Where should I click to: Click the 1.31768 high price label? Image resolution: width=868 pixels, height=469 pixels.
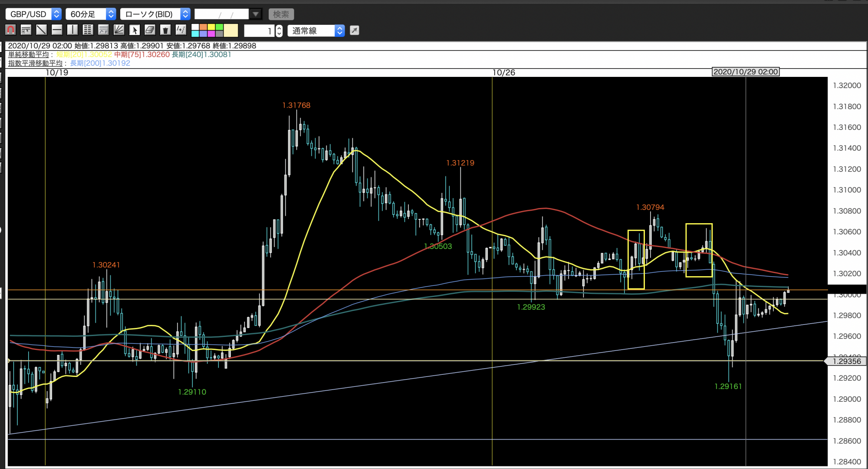click(x=296, y=105)
